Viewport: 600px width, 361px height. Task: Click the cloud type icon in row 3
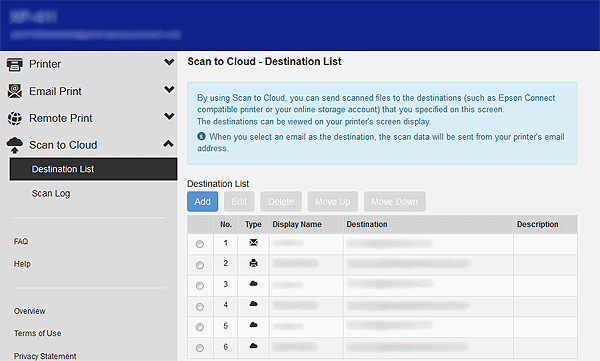pos(253,284)
